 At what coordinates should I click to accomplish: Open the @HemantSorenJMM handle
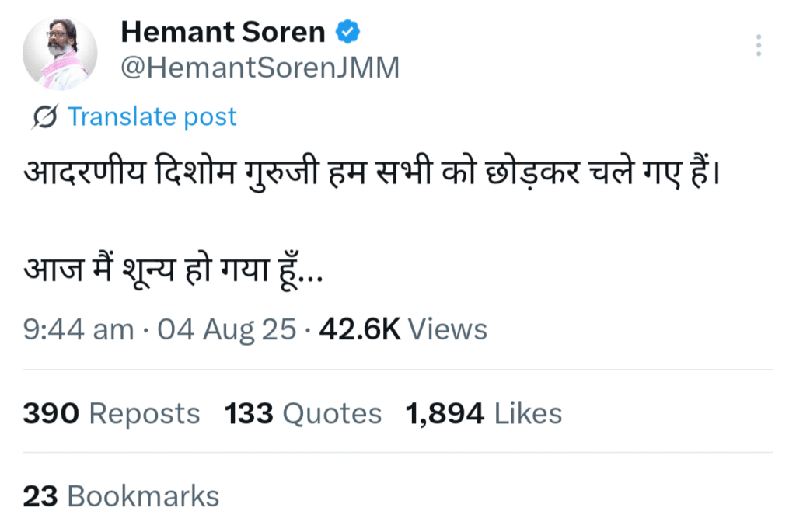[x=260, y=68]
